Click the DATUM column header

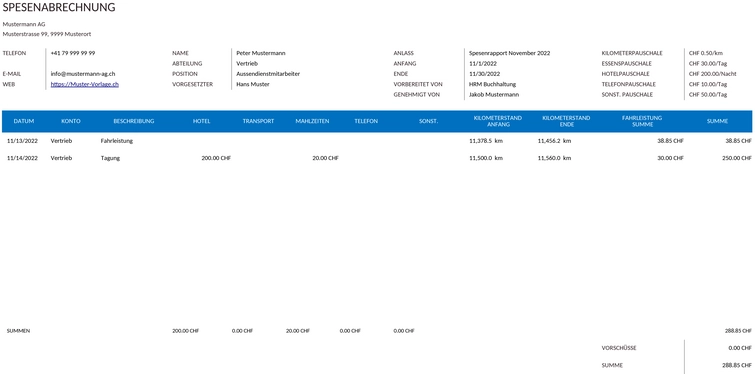click(x=24, y=121)
